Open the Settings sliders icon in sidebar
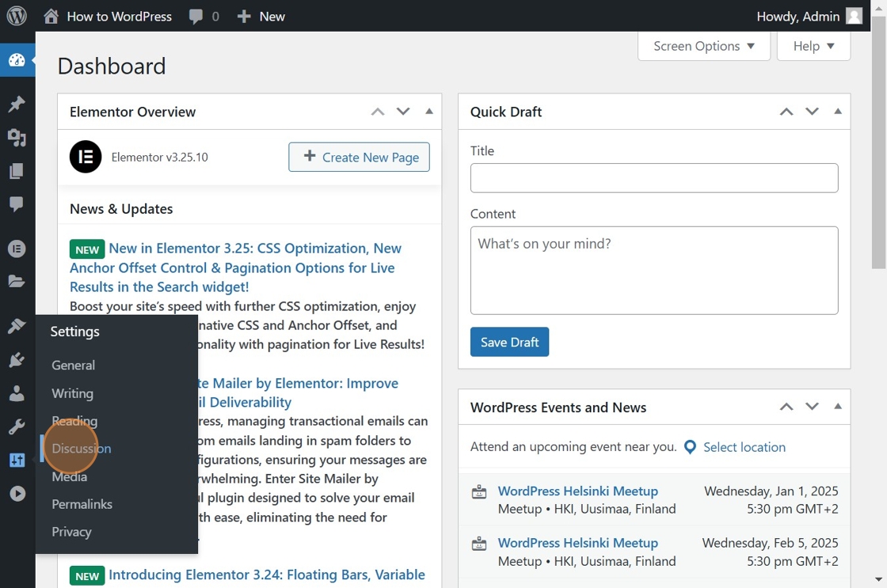Viewport: 887px width, 588px height. (x=17, y=461)
